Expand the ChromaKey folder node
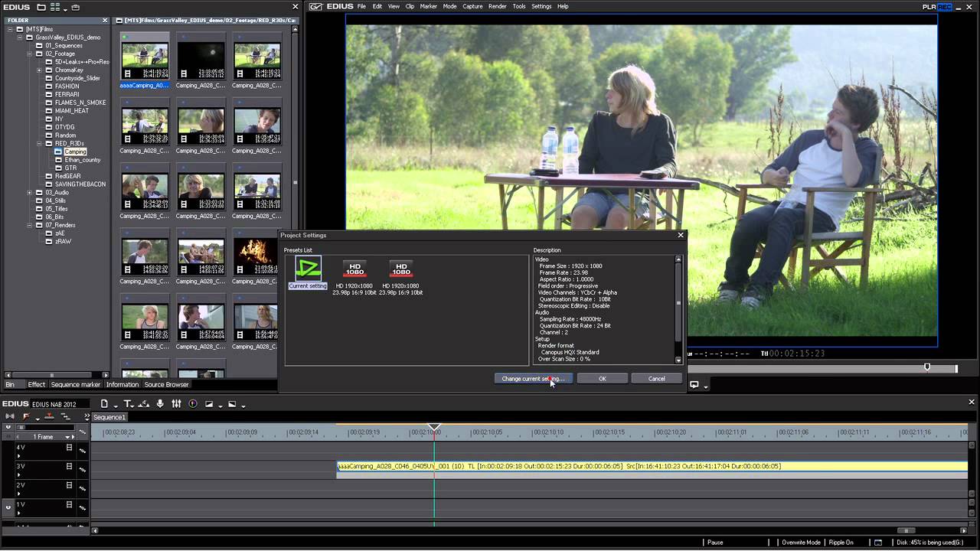980x551 pixels. [39, 70]
